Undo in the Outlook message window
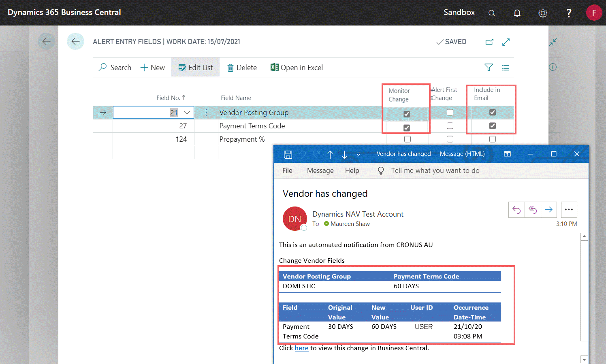The image size is (606, 364). tap(302, 154)
